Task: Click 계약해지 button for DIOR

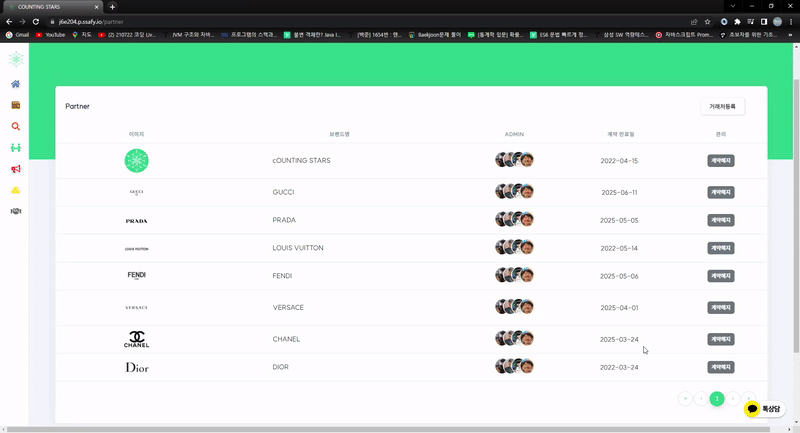Action: (x=720, y=367)
